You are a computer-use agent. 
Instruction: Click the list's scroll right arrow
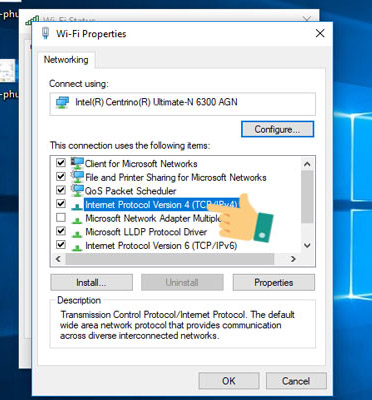coord(293,259)
